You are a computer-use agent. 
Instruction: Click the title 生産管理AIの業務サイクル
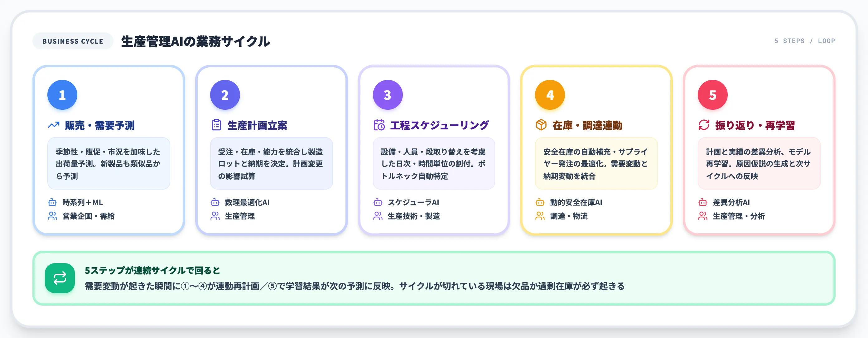tap(195, 41)
